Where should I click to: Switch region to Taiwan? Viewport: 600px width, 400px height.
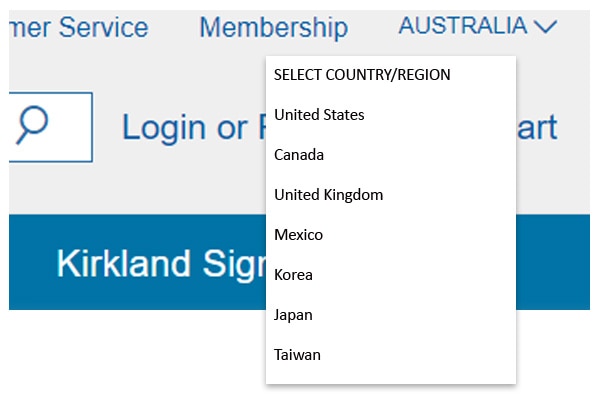(x=297, y=355)
